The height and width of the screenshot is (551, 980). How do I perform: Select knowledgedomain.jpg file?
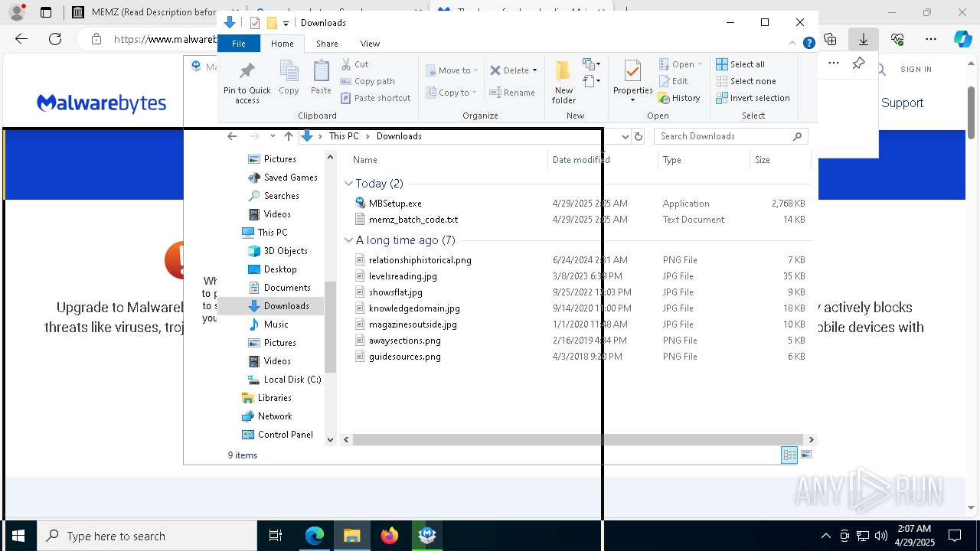(x=414, y=308)
